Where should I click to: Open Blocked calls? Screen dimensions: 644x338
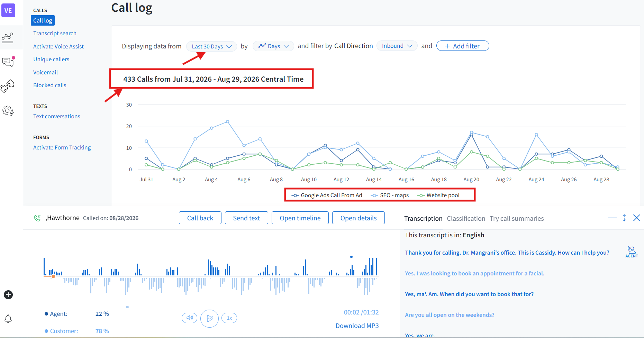[x=49, y=85]
